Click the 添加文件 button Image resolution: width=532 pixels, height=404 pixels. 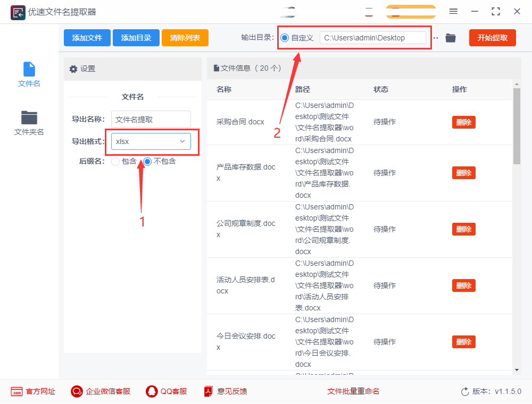pyautogui.click(x=87, y=38)
